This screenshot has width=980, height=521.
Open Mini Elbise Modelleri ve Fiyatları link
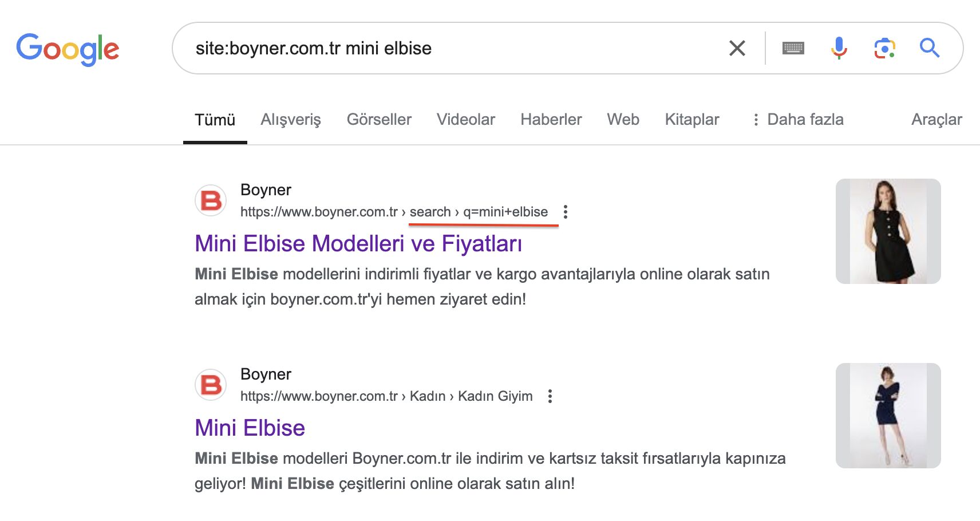tap(358, 244)
